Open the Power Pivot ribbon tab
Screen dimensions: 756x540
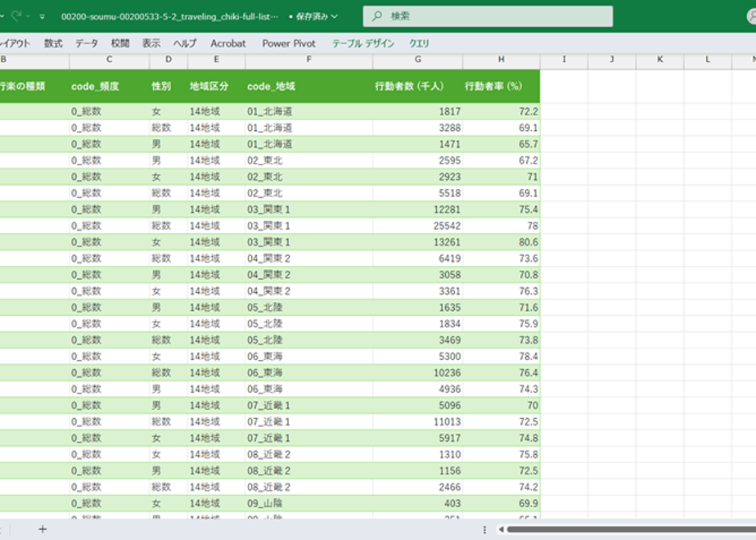point(289,43)
